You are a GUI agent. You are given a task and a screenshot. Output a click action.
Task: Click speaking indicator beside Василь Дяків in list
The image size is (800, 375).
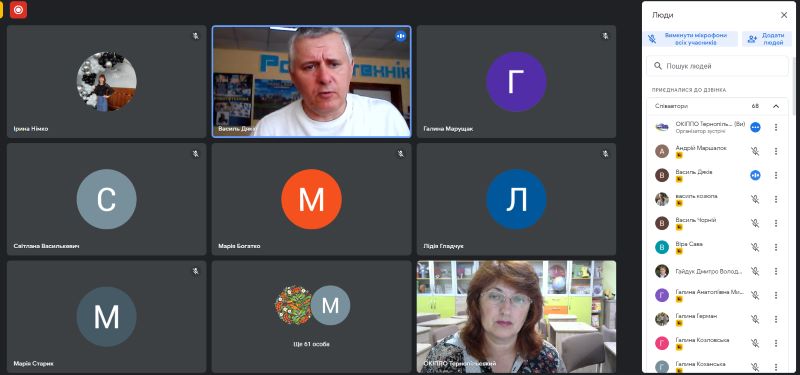pos(755,175)
